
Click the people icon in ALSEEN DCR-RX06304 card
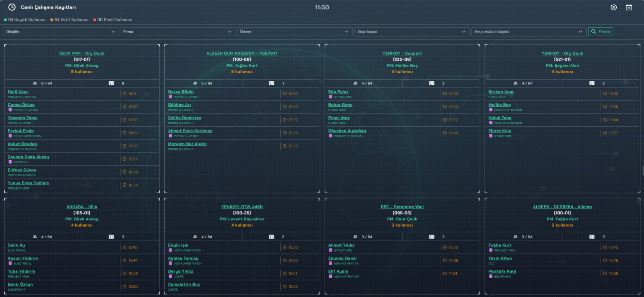pos(195,83)
